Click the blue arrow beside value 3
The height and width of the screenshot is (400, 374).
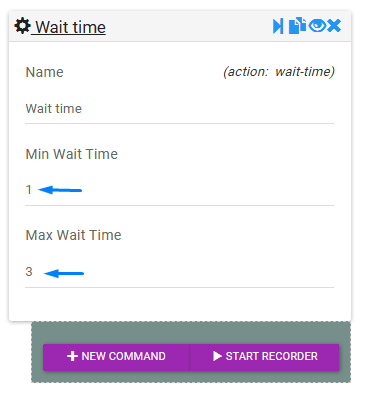(x=64, y=273)
